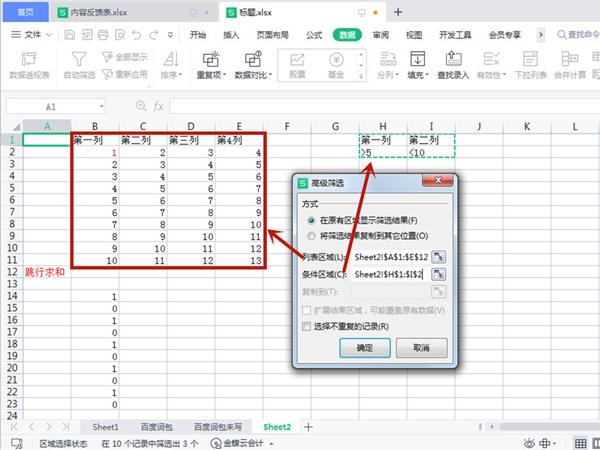Screen dimensions: 600x450
Task: Enable 选择不重复的记录 checkbox
Action: coord(307,326)
